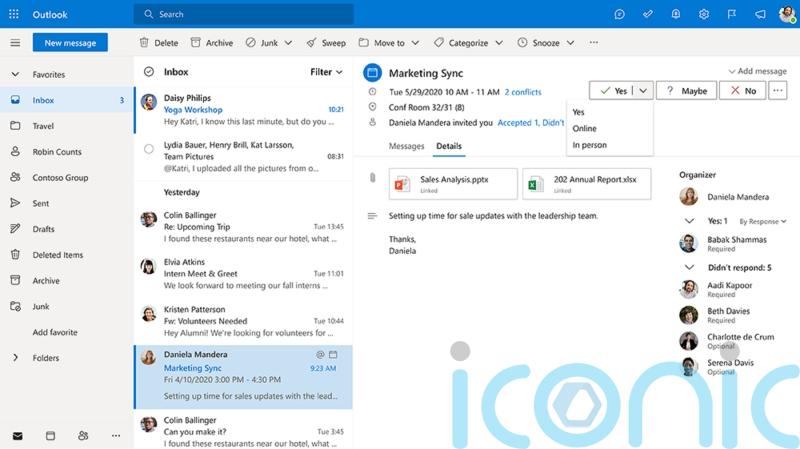Click the No response button
Screen dimensions: 800x449
742,91
